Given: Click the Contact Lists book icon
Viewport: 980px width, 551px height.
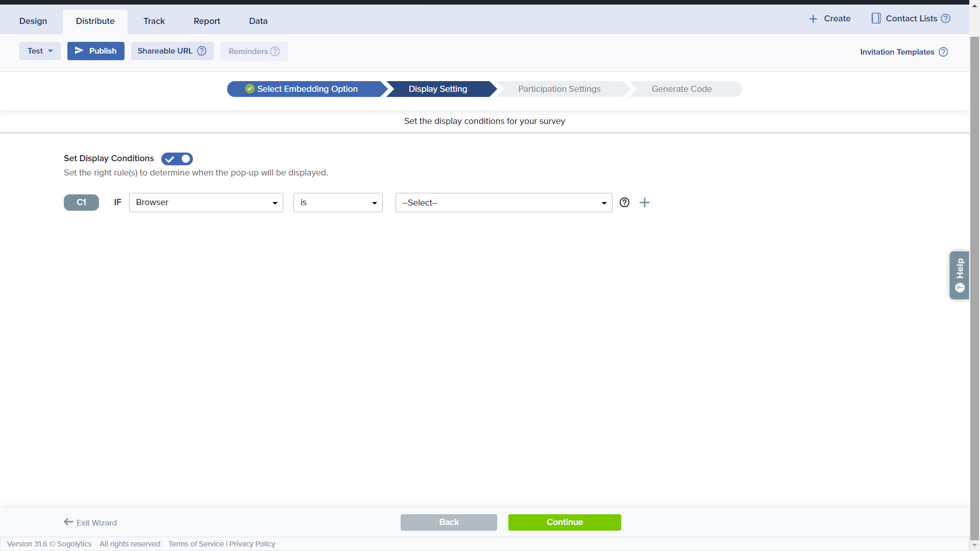Looking at the screenshot, I should tap(876, 18).
